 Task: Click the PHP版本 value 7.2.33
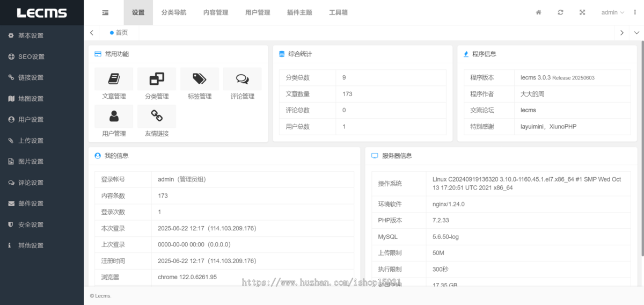point(441,221)
